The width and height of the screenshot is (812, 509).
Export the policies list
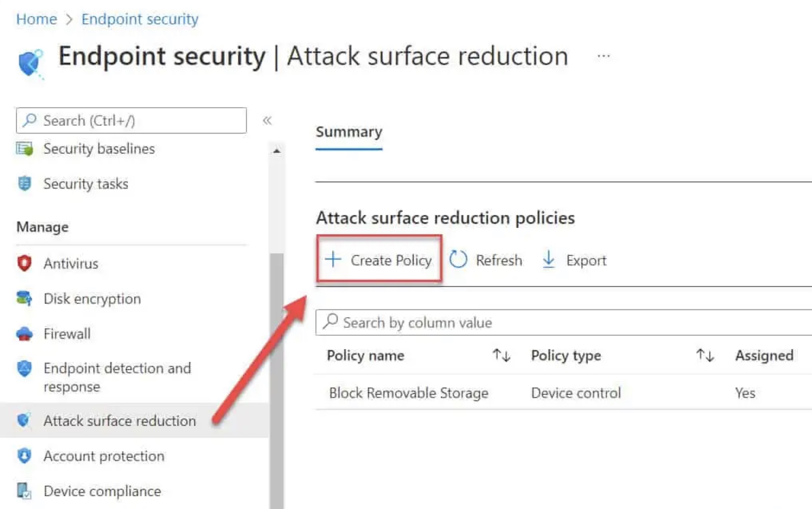point(574,260)
